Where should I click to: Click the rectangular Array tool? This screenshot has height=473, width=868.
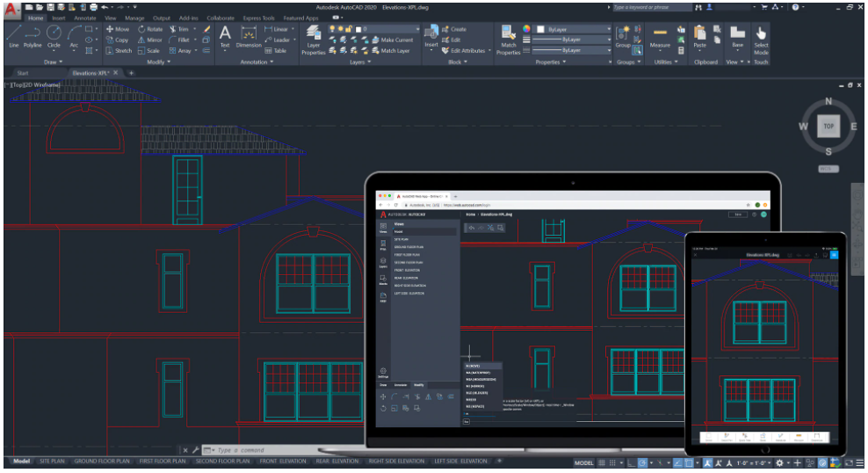(180, 50)
